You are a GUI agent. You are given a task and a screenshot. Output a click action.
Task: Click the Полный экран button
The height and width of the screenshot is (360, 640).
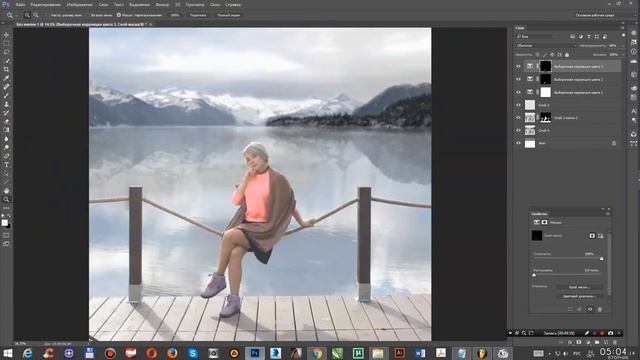click(228, 15)
